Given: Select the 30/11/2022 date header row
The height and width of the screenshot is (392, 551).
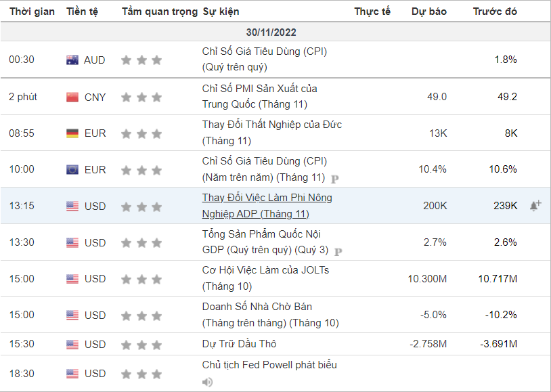Looking at the screenshot, I should (x=275, y=32).
